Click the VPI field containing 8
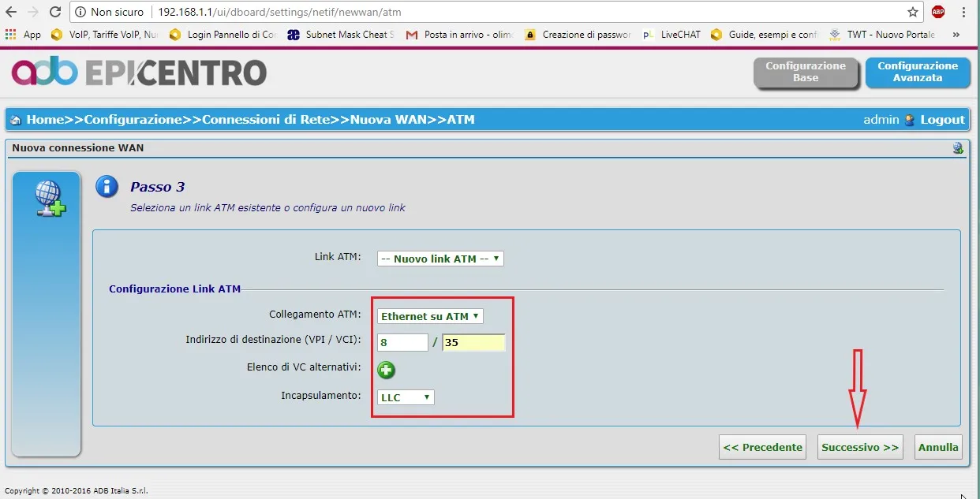Viewport: 980px width, 499px height. point(402,343)
